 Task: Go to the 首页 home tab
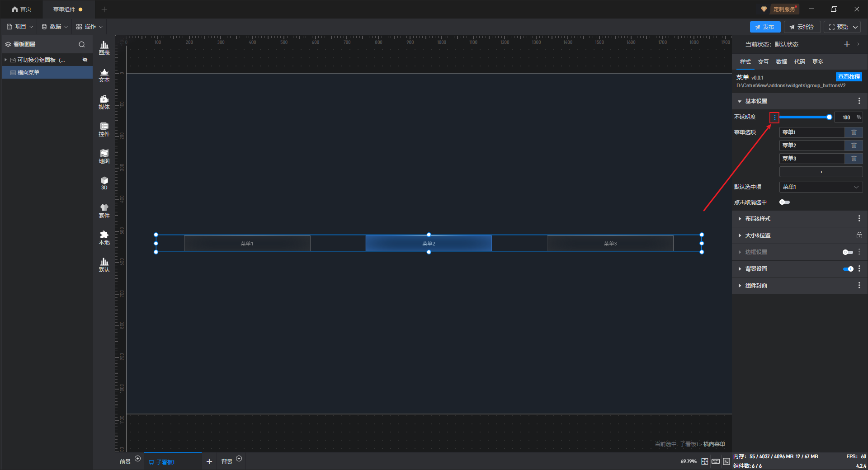[22, 9]
